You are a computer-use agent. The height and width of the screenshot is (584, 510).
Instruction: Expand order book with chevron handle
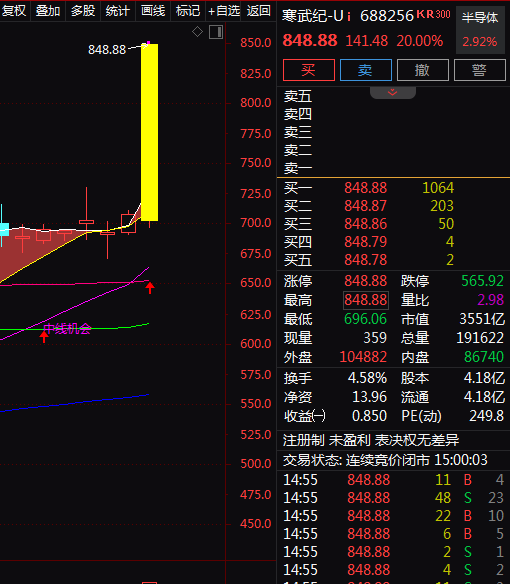(393, 92)
